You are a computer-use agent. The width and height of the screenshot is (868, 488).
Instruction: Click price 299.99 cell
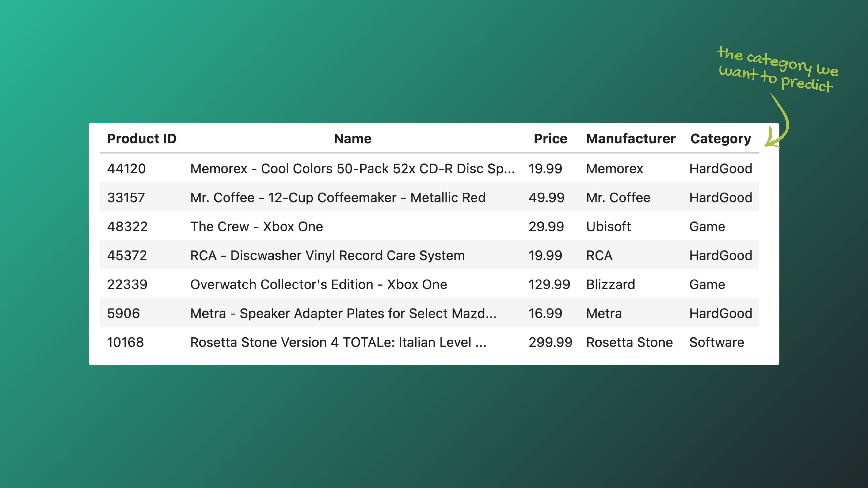tap(550, 342)
